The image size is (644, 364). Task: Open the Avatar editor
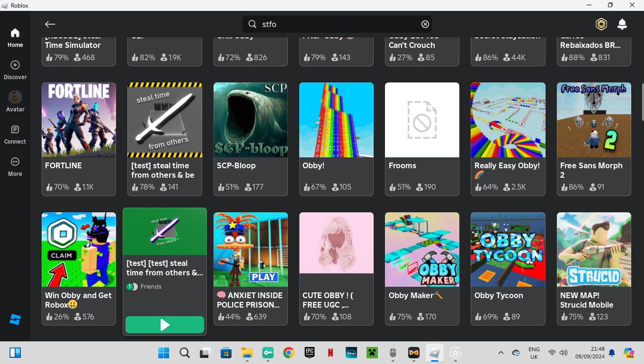pos(15,102)
